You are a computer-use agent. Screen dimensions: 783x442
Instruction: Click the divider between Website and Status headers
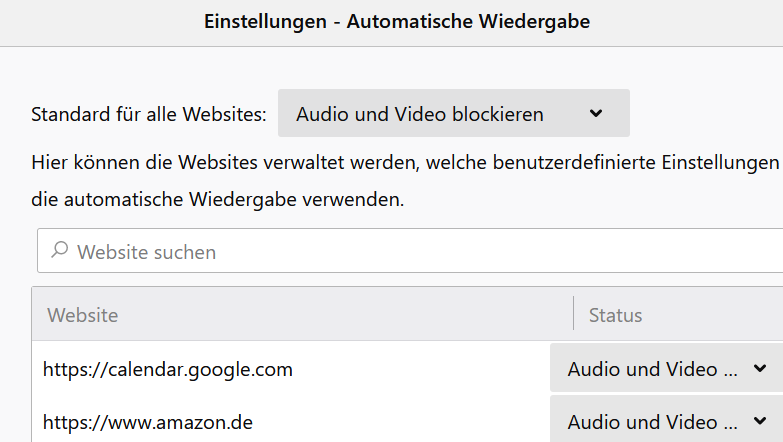pyautogui.click(x=573, y=314)
